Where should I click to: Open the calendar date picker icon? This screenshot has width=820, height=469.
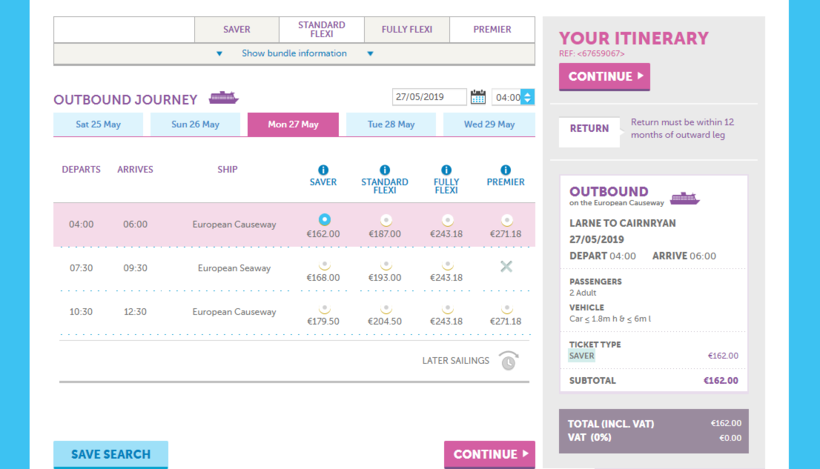click(478, 97)
